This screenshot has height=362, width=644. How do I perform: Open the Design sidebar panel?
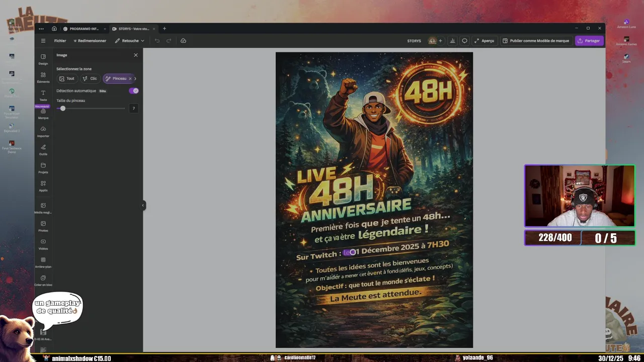[43, 59]
